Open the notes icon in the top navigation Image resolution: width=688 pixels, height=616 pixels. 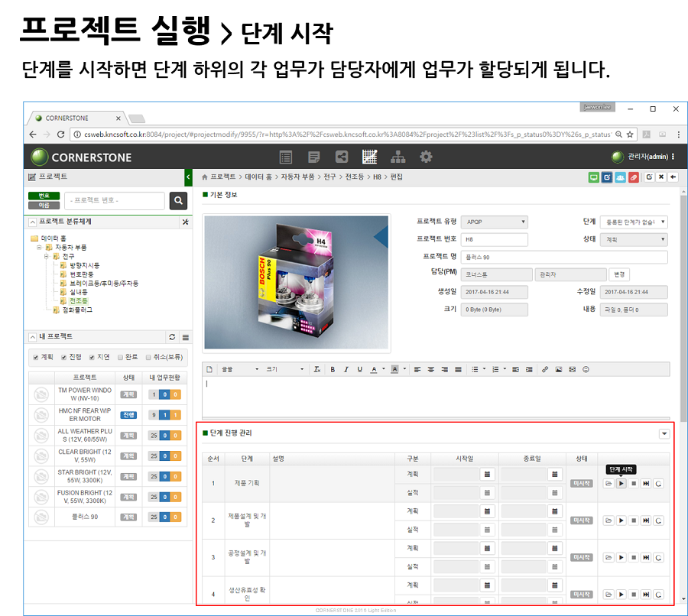point(313,157)
